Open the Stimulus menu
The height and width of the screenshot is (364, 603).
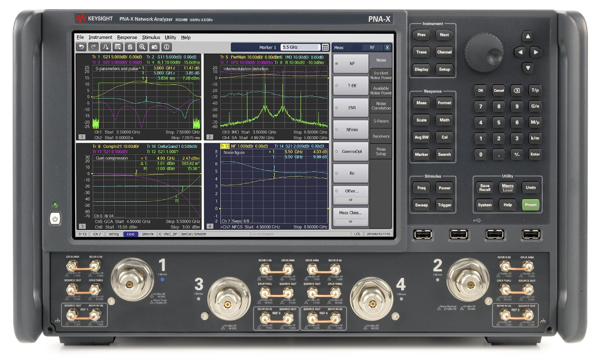(151, 37)
